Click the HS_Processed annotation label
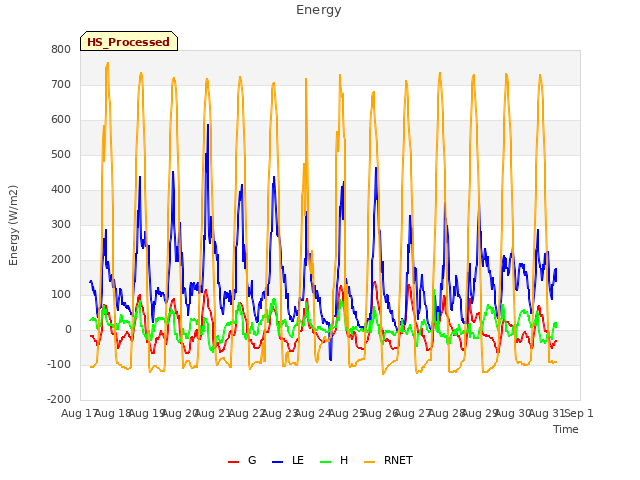The width and height of the screenshot is (640, 480). pos(129,41)
